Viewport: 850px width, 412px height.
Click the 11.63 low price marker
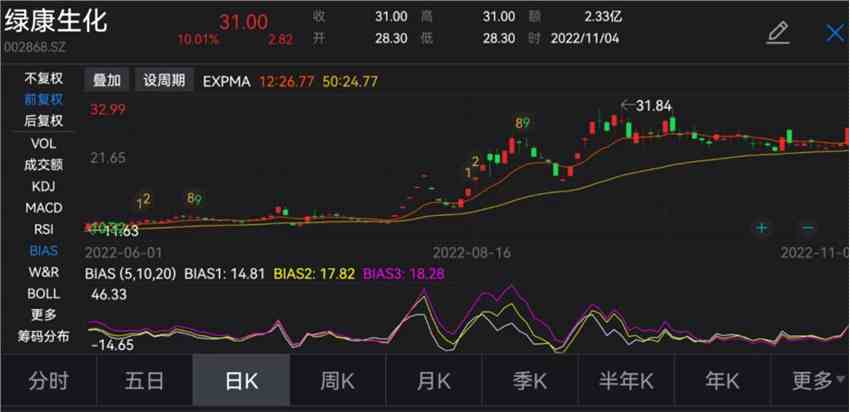(x=121, y=231)
